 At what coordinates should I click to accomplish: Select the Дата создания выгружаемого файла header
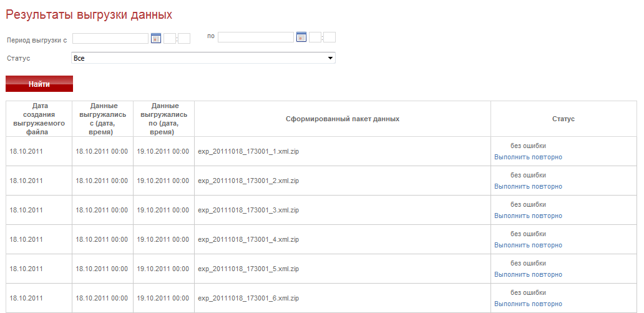[39, 119]
